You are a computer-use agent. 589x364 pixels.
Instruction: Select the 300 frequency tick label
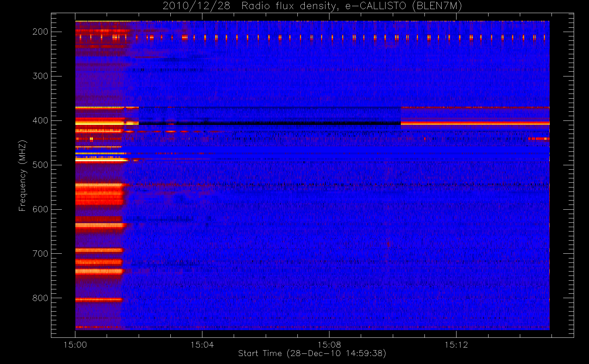coord(40,76)
